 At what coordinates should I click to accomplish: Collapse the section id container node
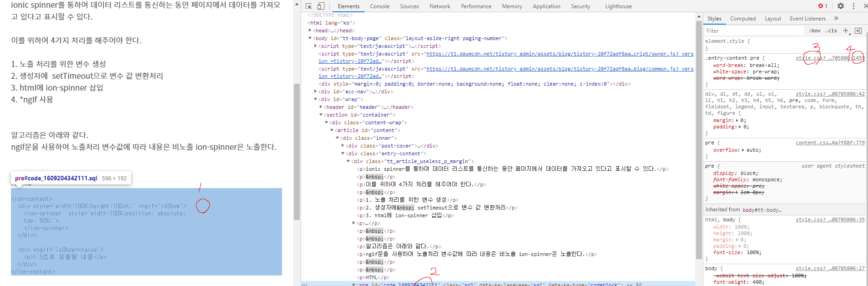pos(321,115)
